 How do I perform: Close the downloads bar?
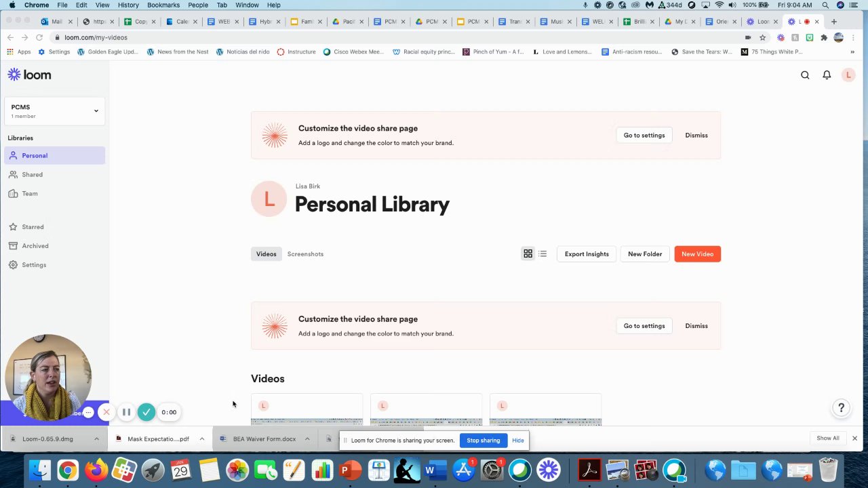[854, 439]
